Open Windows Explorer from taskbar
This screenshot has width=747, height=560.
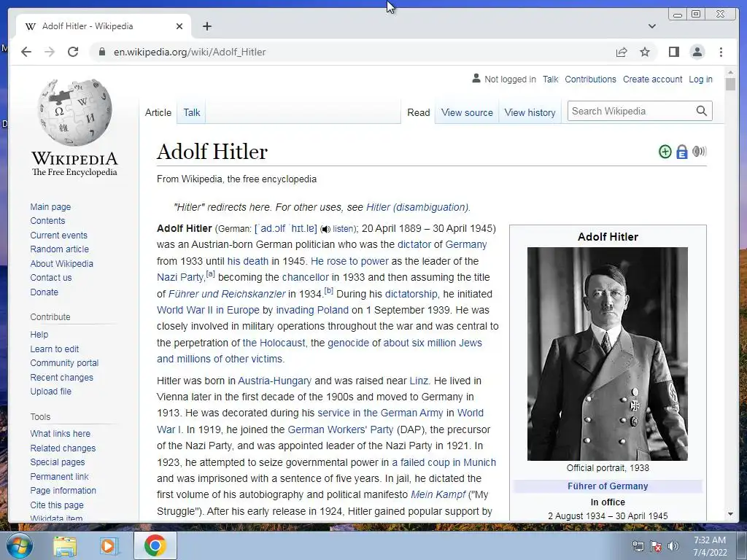coord(65,545)
